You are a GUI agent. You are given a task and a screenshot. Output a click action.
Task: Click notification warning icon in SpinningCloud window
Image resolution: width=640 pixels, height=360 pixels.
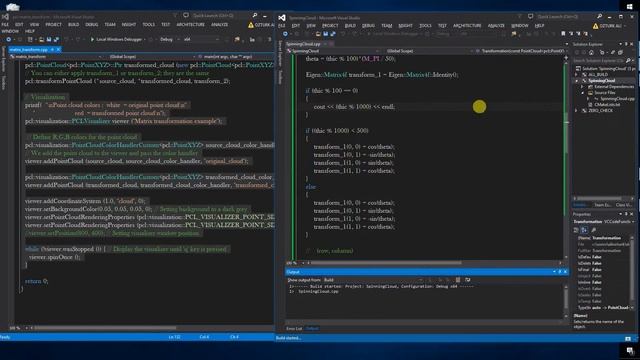tap(596, 26)
